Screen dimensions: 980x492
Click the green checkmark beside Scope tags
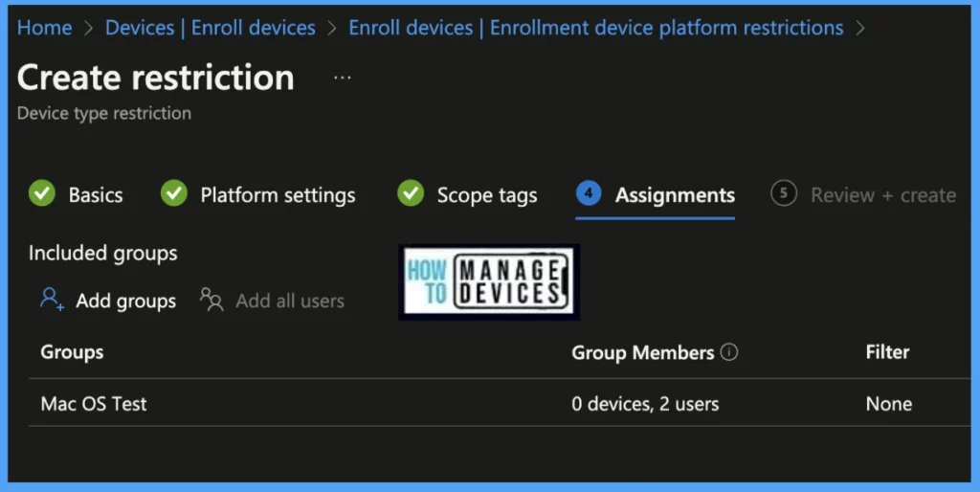click(411, 193)
